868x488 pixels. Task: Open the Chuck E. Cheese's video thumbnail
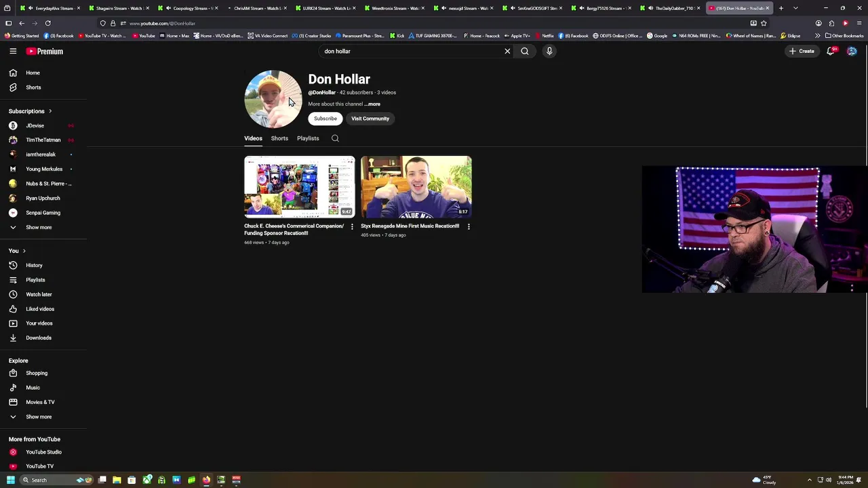(300, 187)
